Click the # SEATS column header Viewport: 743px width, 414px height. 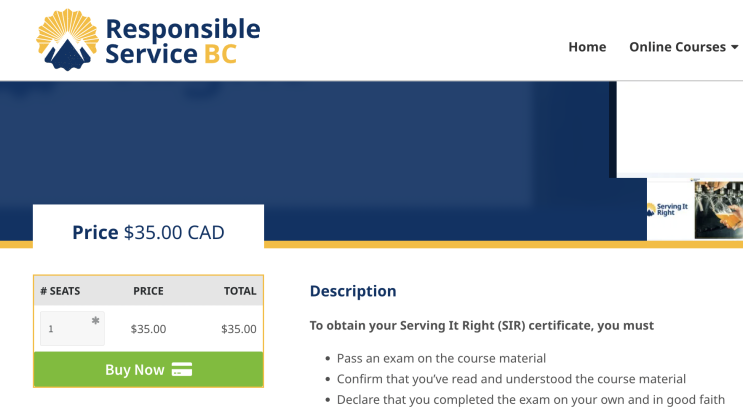(60, 291)
